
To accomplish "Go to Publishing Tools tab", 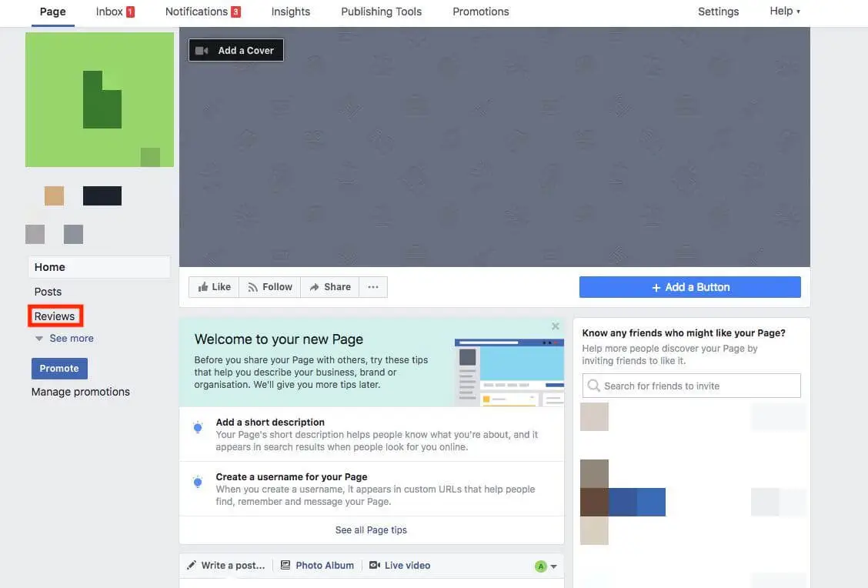I will 381,12.
